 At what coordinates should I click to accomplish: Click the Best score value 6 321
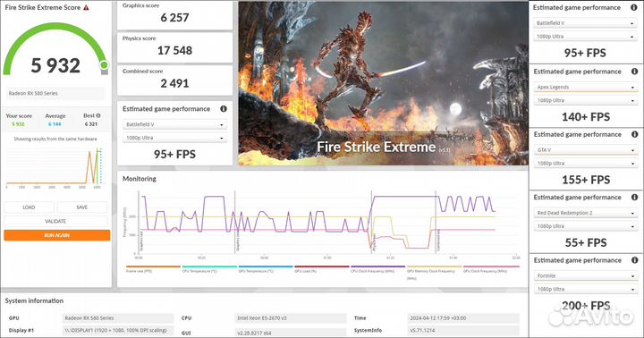point(90,124)
